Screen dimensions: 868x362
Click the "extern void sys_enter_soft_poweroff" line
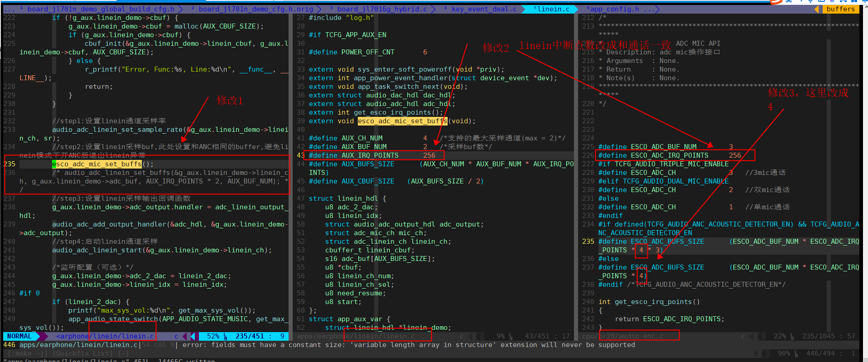tap(406, 69)
